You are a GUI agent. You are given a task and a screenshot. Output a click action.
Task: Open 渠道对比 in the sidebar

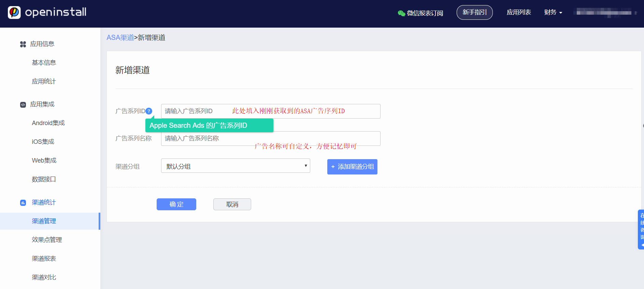pos(44,277)
